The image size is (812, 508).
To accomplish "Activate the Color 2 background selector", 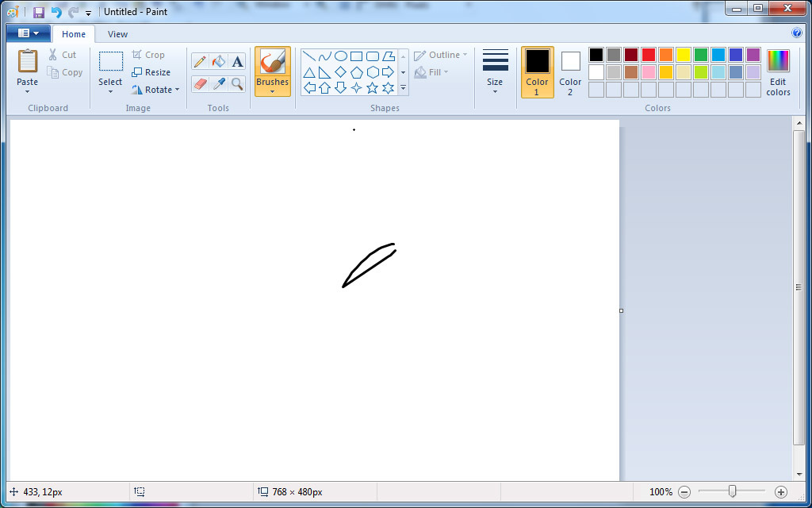I will [x=570, y=71].
